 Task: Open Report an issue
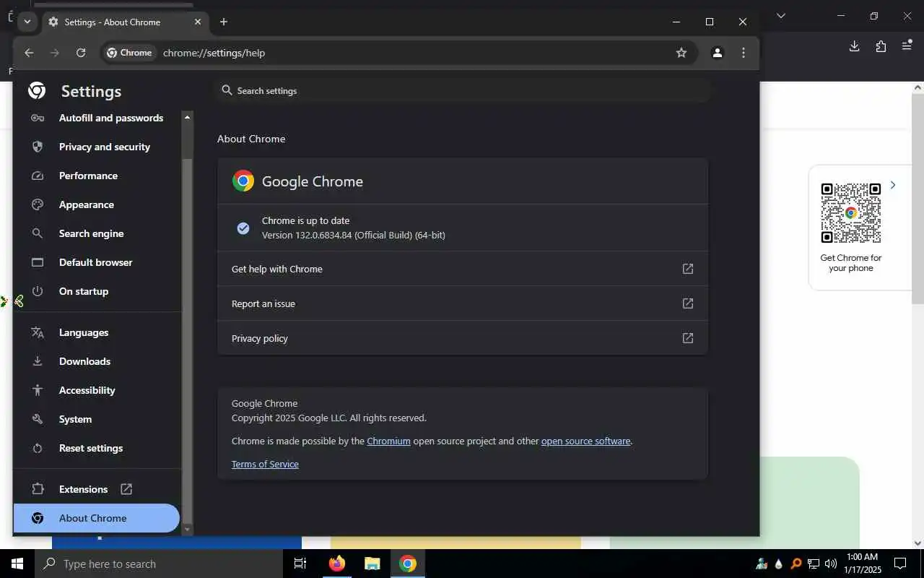[x=462, y=303]
